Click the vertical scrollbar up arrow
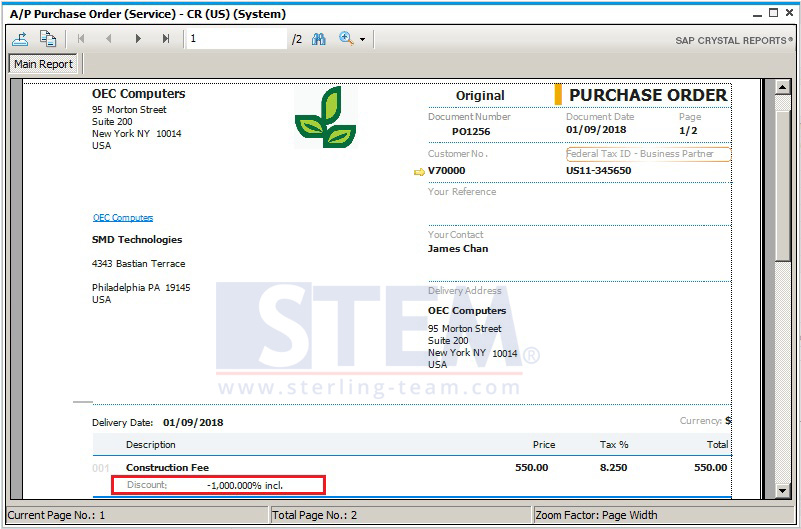801x529 pixels. (x=783, y=87)
